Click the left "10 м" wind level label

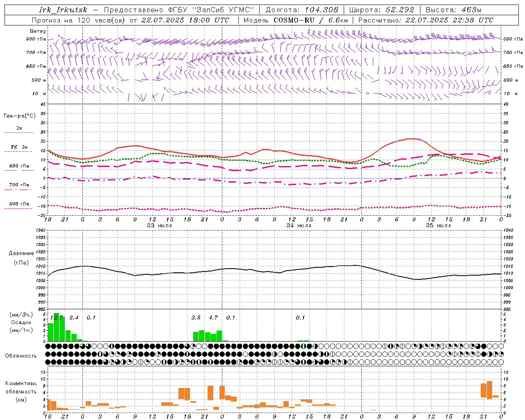(x=39, y=94)
